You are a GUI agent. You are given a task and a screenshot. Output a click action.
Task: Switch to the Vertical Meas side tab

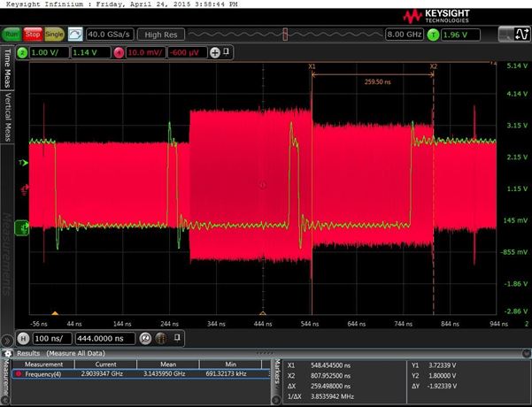point(8,117)
